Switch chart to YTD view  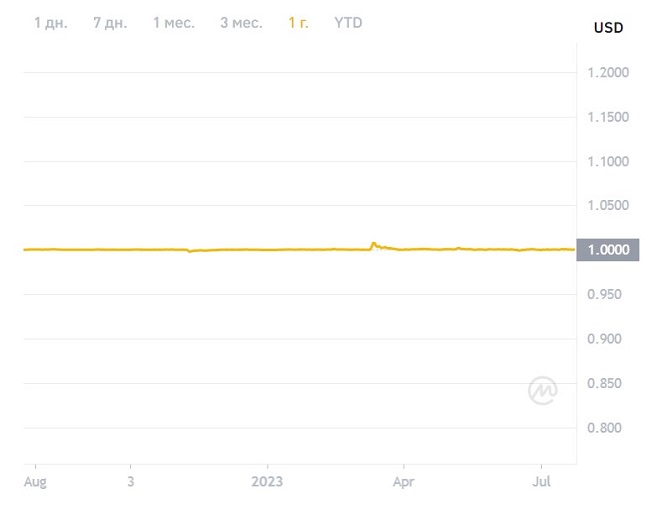(348, 22)
